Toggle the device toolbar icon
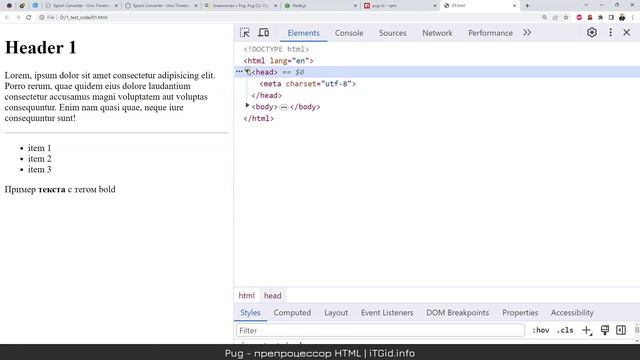The width and height of the screenshot is (640, 360). coord(264,33)
